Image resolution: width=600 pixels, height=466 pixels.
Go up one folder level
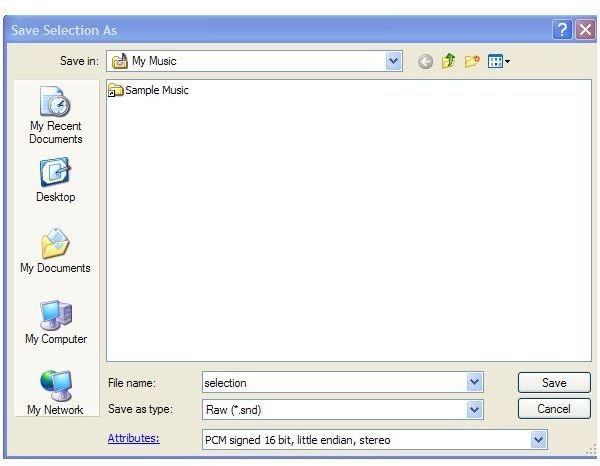coord(448,61)
